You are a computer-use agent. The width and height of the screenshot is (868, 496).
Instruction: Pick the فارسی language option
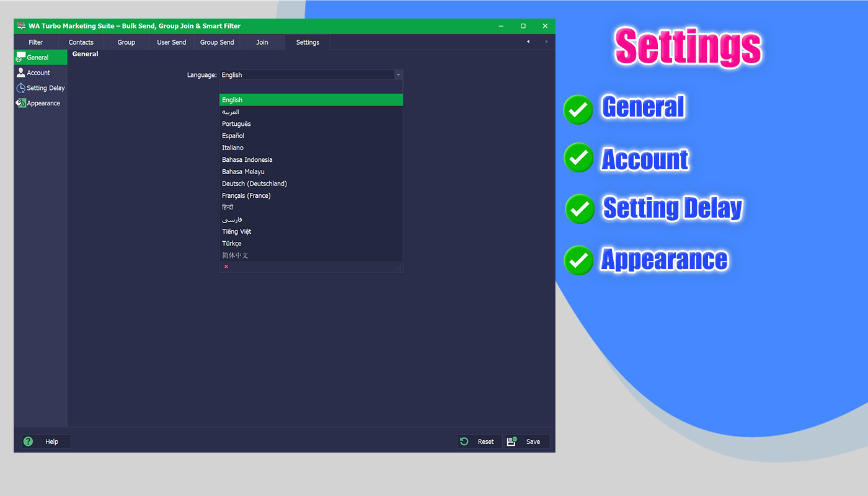pos(311,219)
